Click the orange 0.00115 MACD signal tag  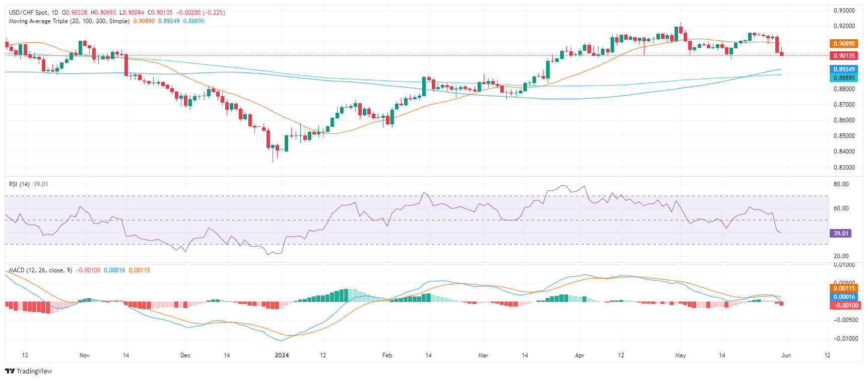[843, 288]
